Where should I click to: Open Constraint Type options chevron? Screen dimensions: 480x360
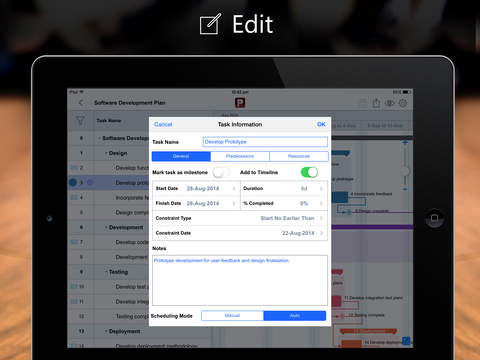click(322, 218)
